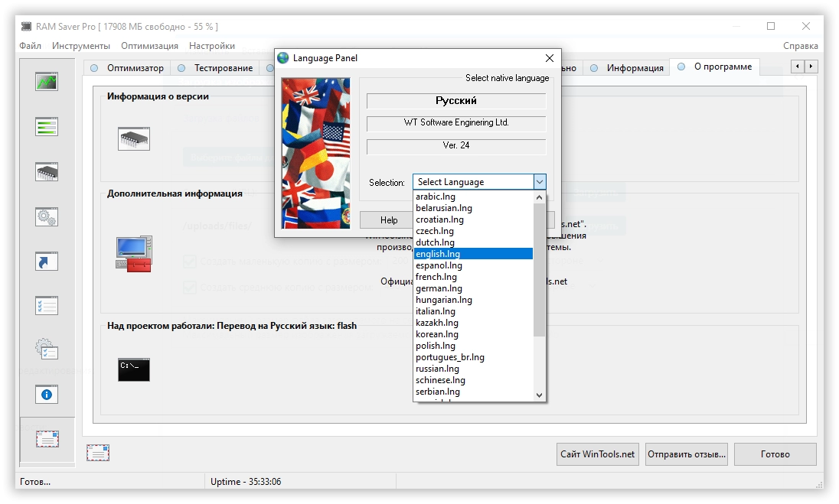Open the memory monitor graph sidebar icon
Screen dimensions: 839x504
click(x=47, y=82)
